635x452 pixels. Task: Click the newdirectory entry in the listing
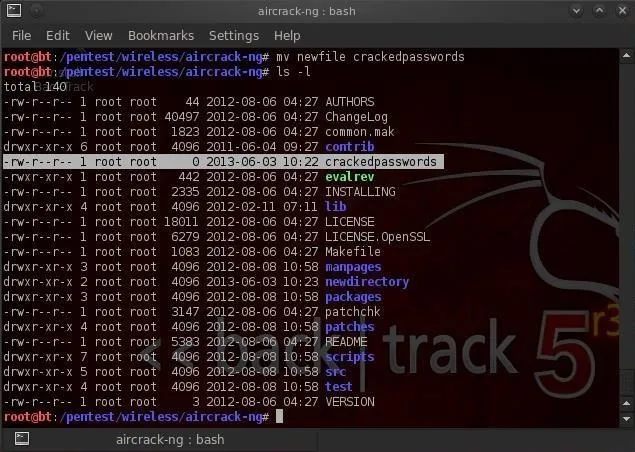click(367, 281)
